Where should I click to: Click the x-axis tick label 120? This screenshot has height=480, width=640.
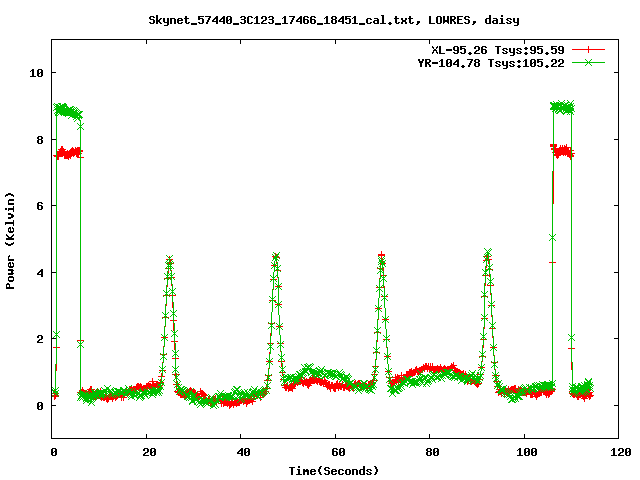point(621,452)
